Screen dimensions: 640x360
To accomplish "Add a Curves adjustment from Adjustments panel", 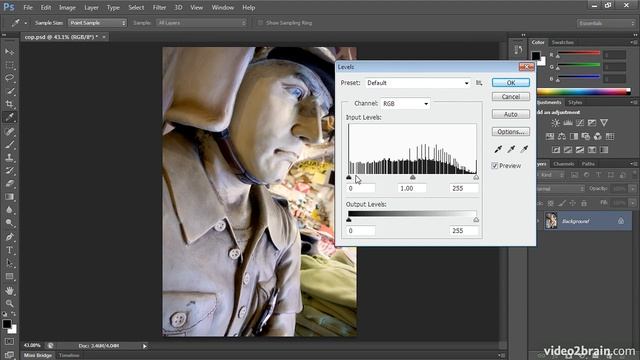I will point(580,123).
